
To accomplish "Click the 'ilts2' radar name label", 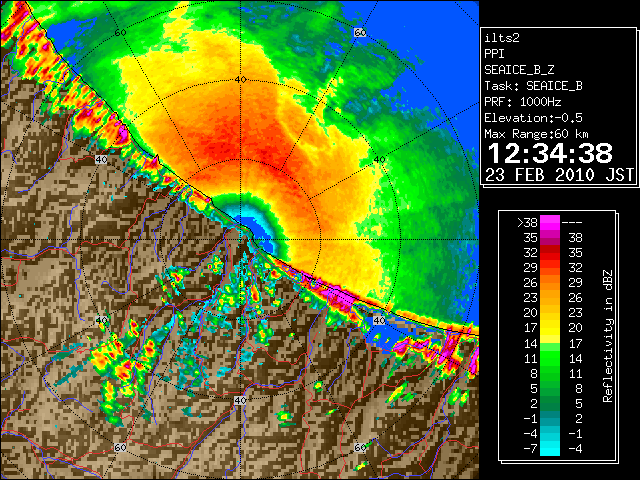I will click(502, 38).
